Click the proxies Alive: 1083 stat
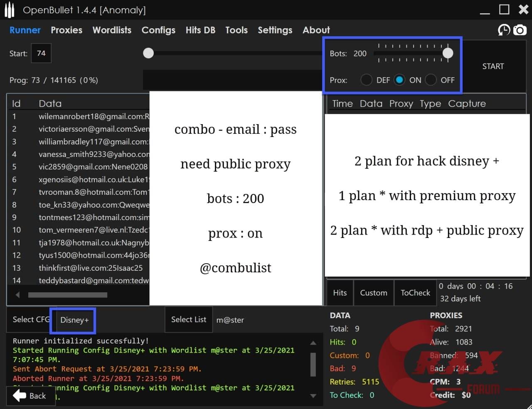Viewport: 532px width, 409px height. click(451, 342)
